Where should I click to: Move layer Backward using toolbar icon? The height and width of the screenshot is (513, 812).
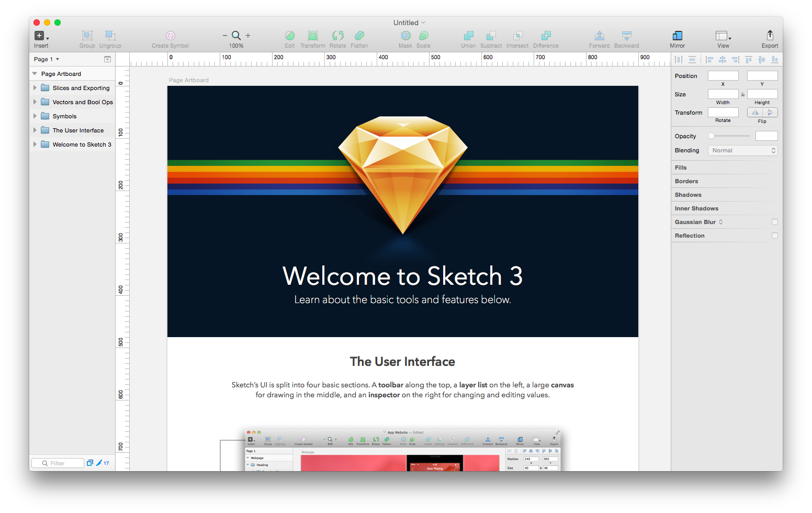point(627,36)
